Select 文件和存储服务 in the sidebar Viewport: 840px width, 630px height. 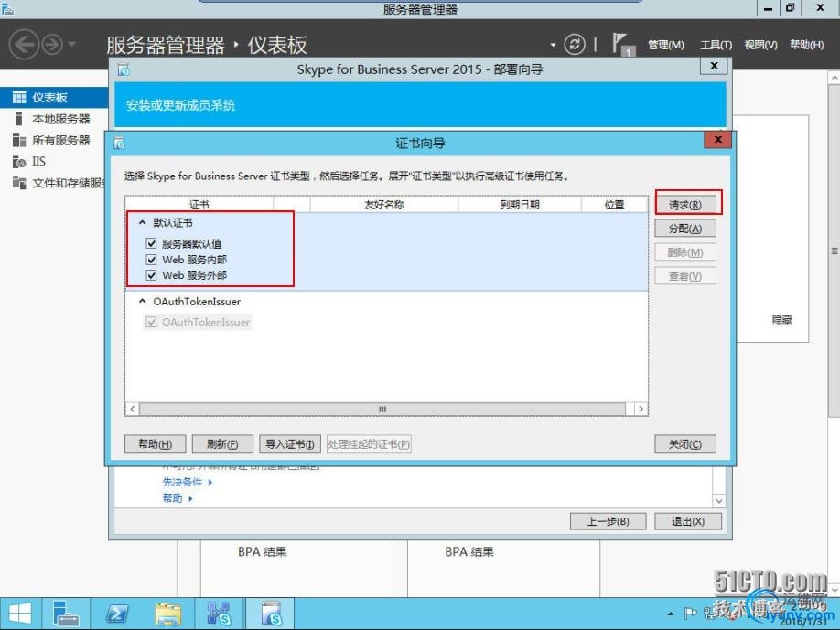coord(54,183)
